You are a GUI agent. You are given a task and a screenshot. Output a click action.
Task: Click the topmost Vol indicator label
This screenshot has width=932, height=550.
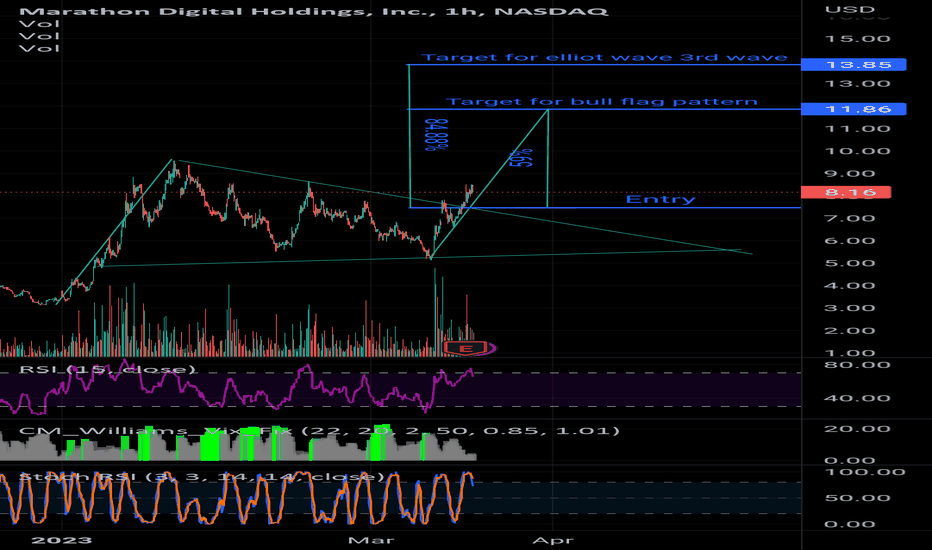point(39,24)
